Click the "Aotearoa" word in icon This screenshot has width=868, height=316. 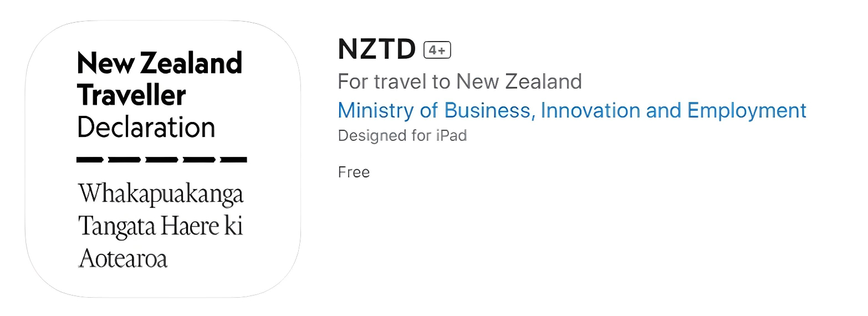(122, 259)
